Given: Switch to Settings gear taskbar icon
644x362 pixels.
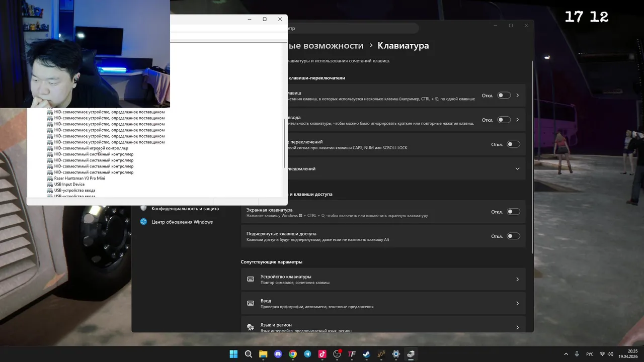Looking at the screenshot, I should click(396, 354).
